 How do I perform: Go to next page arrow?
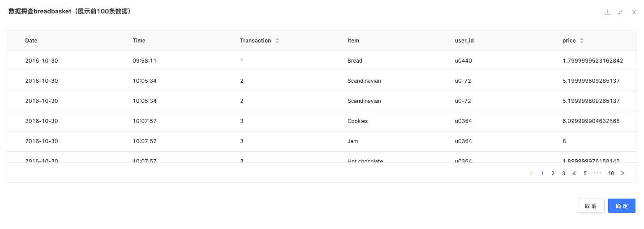(623, 173)
